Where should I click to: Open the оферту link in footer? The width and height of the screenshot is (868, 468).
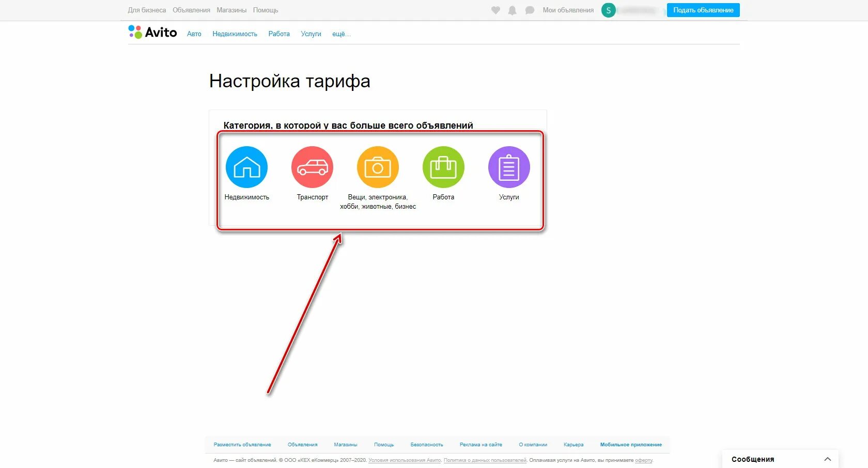coord(644,460)
